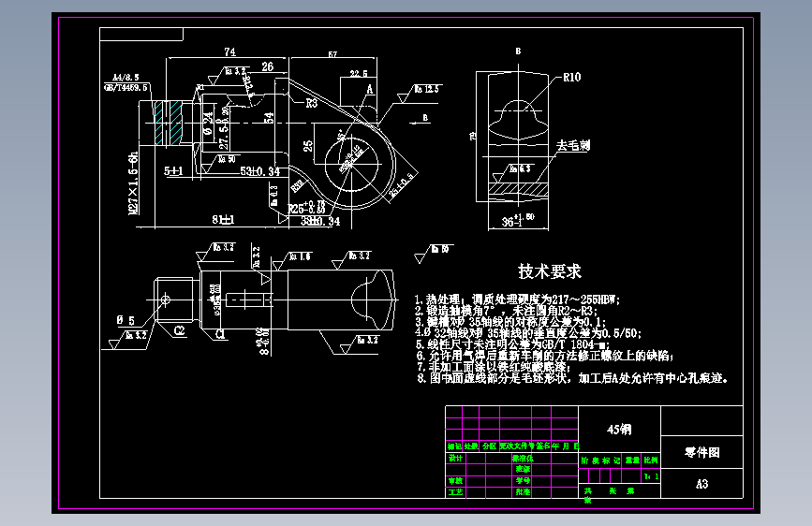Select the Ra 12.5 roughness symbol
The width and height of the screenshot is (812, 526).
[x=421, y=93]
